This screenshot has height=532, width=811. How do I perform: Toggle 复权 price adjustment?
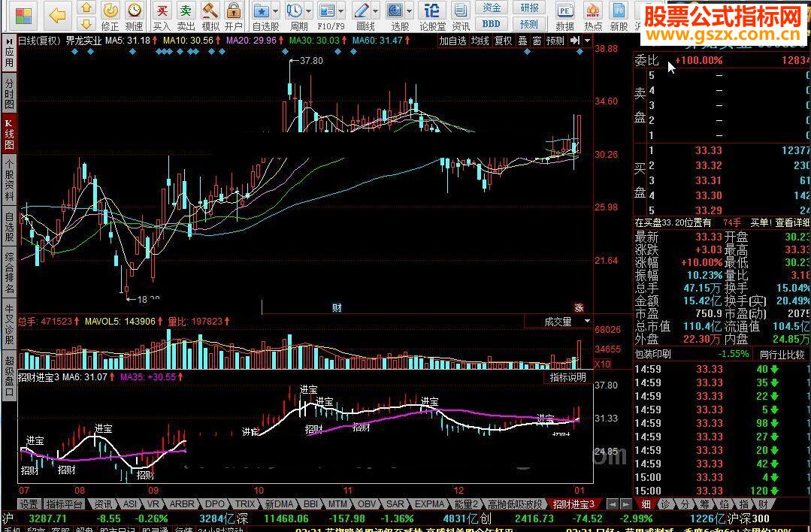[504, 41]
